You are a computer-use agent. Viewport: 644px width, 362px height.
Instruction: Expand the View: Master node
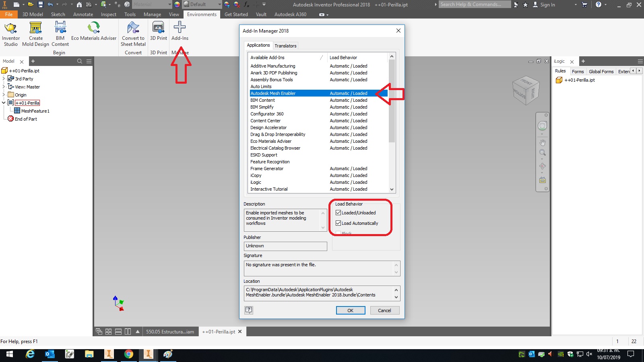4,86
